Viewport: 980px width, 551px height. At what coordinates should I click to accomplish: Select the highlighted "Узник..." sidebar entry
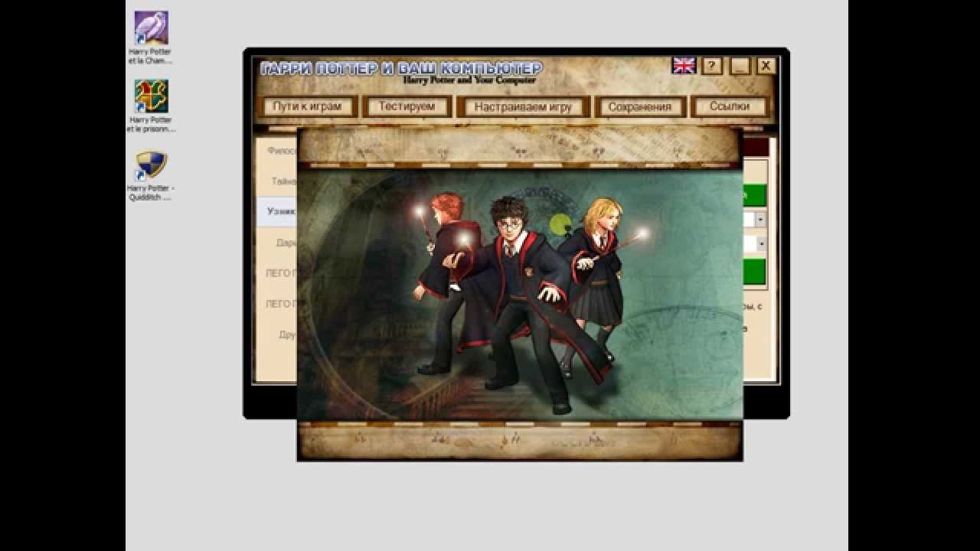click(x=276, y=211)
